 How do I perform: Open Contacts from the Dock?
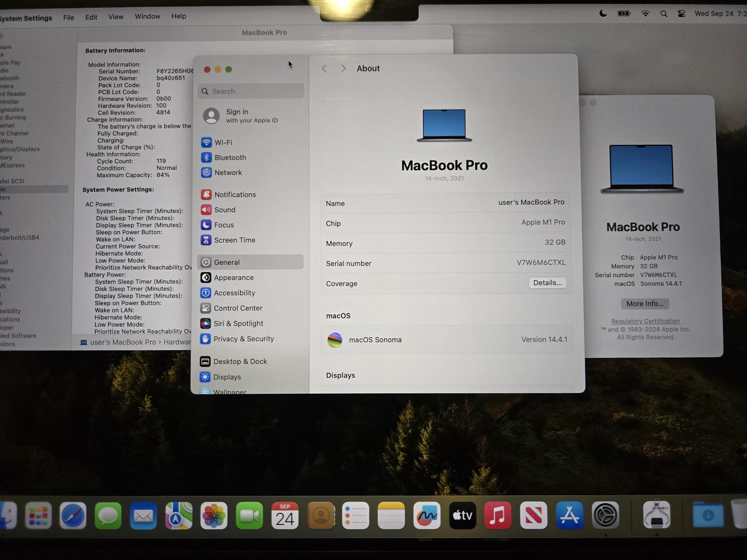321,516
